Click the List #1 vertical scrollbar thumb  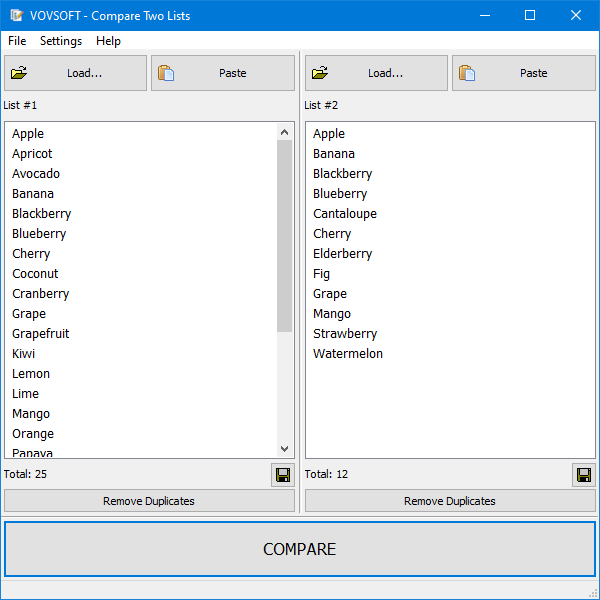click(x=284, y=235)
